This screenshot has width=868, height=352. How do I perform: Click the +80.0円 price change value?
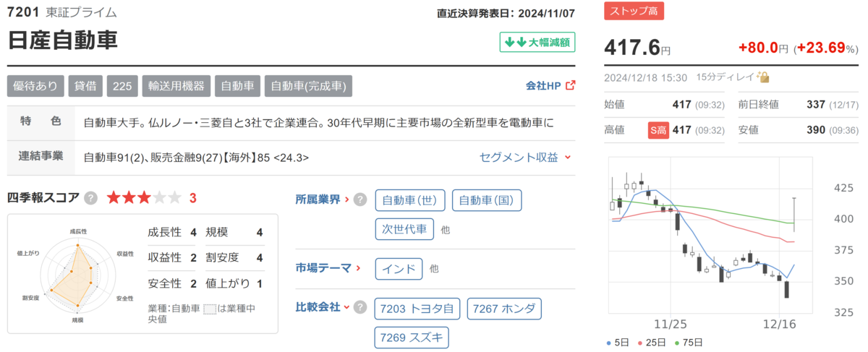[x=765, y=48]
